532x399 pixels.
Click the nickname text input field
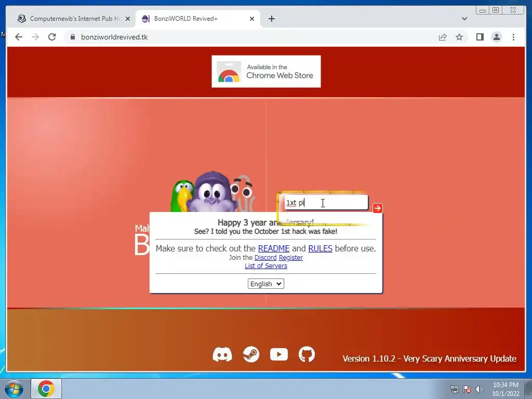(x=326, y=203)
